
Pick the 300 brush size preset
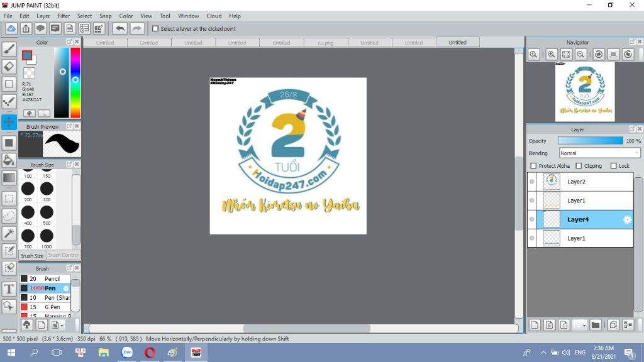(47, 191)
